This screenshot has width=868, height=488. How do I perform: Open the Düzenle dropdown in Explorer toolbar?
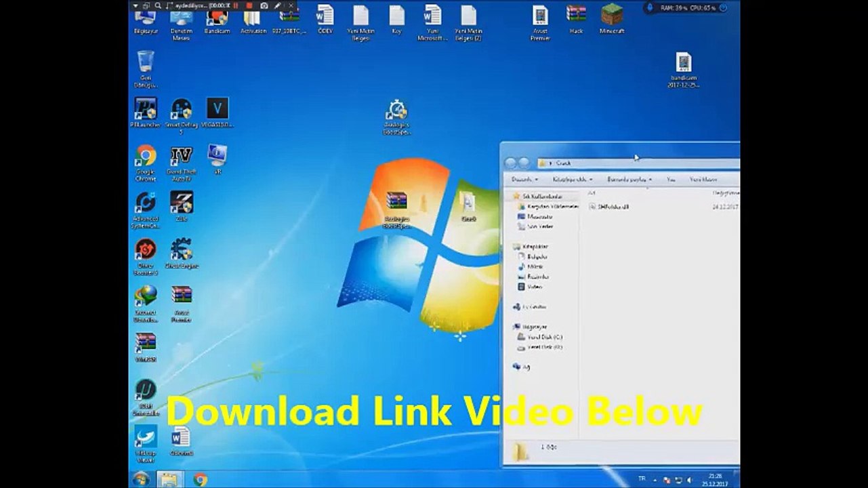tap(525, 180)
